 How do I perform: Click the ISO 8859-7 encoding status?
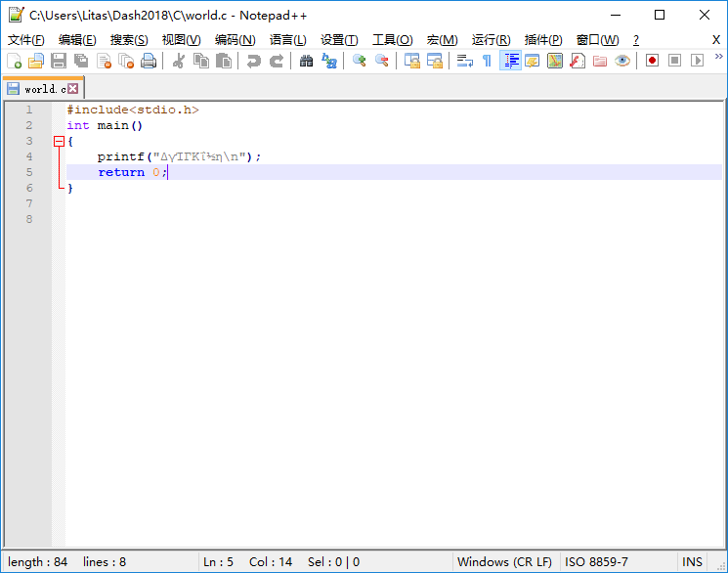click(596, 562)
